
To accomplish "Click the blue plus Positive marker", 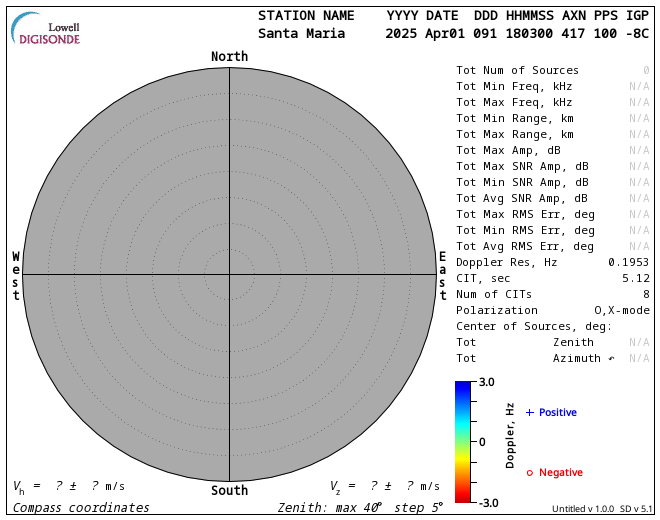I will point(530,413).
